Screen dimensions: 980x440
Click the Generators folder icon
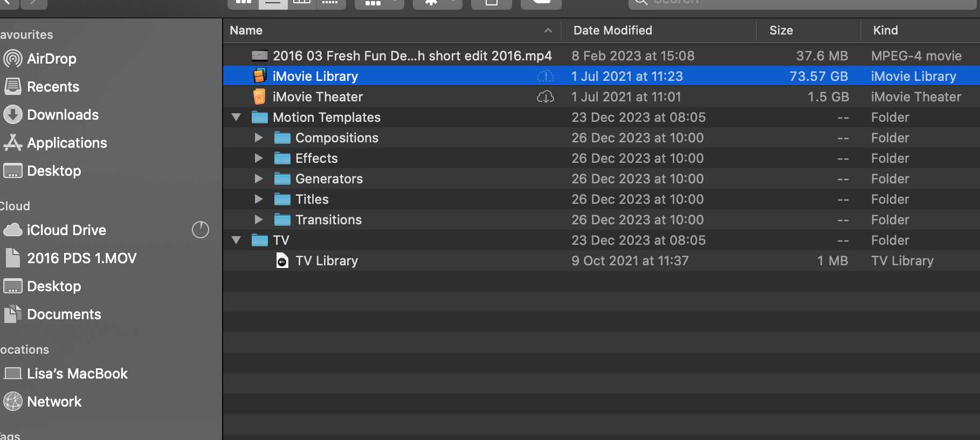tap(282, 178)
